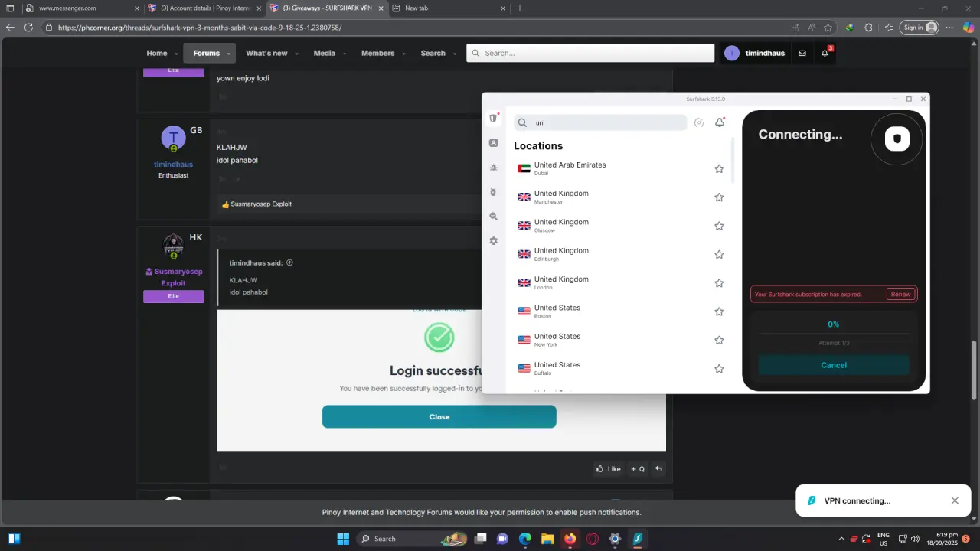This screenshot has height=551, width=980.
Task: Click the Surfshark locations list scrollbar
Action: 733,161
